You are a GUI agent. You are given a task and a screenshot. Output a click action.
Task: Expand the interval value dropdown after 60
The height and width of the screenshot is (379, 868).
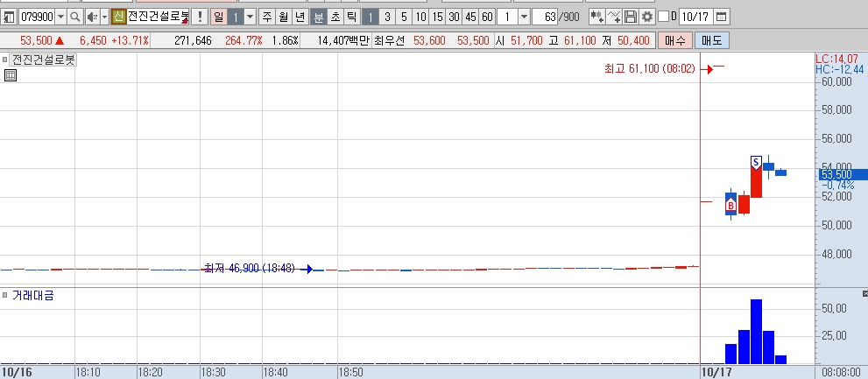(524, 17)
